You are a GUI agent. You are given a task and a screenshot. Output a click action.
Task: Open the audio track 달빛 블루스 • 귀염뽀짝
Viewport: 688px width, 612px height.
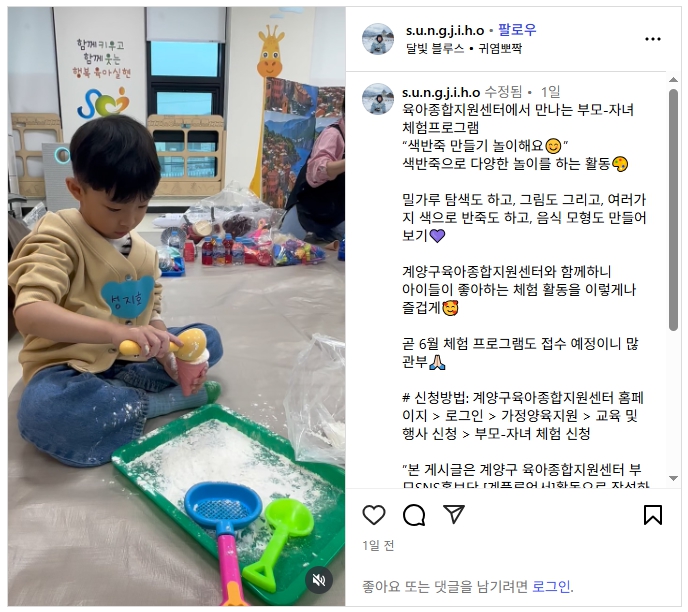[x=463, y=48]
